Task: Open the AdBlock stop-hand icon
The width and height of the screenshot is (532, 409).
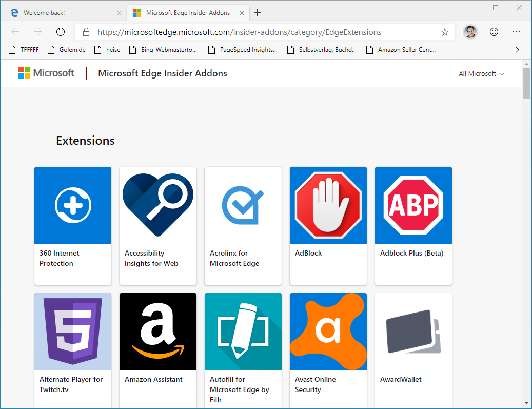Action: point(328,205)
